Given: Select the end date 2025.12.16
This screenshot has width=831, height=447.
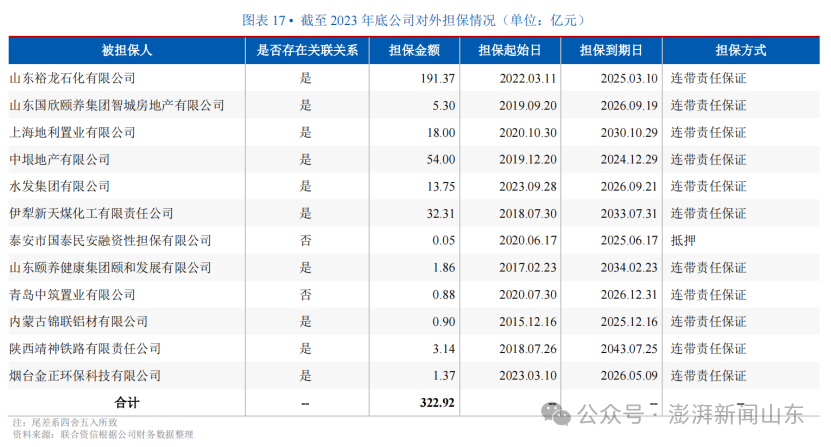Looking at the screenshot, I should coord(629,322).
